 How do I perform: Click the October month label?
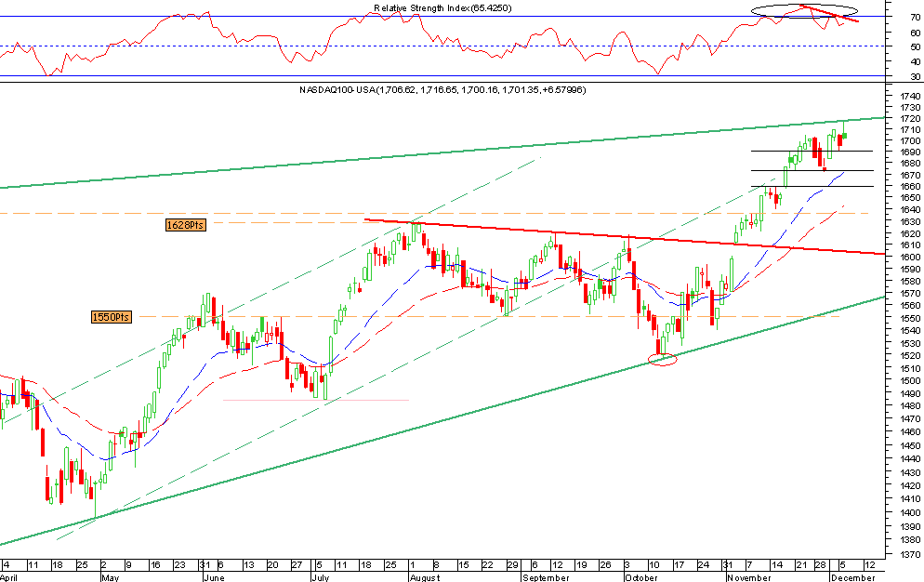click(x=640, y=577)
